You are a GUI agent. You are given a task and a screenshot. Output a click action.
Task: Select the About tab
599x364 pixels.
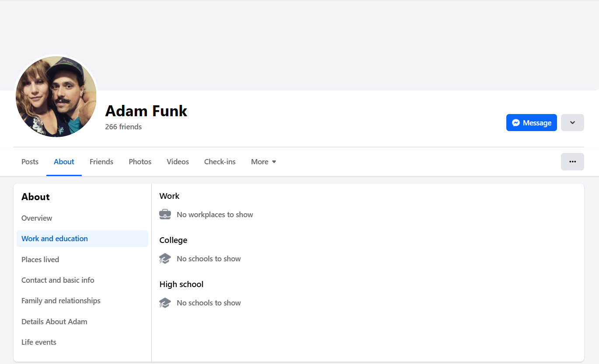pyautogui.click(x=64, y=162)
